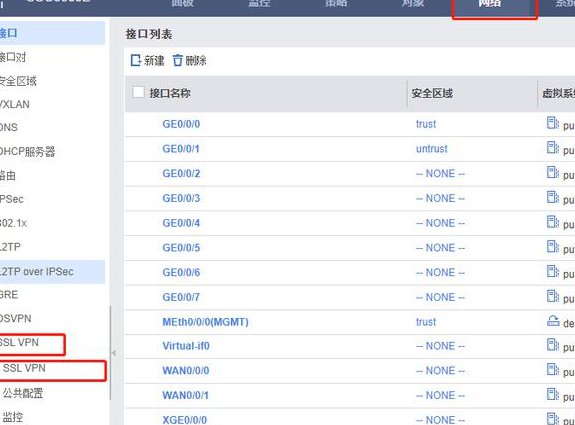Click untrust zone in GE0/0/1 row
The image size is (575, 425).
[432, 149]
